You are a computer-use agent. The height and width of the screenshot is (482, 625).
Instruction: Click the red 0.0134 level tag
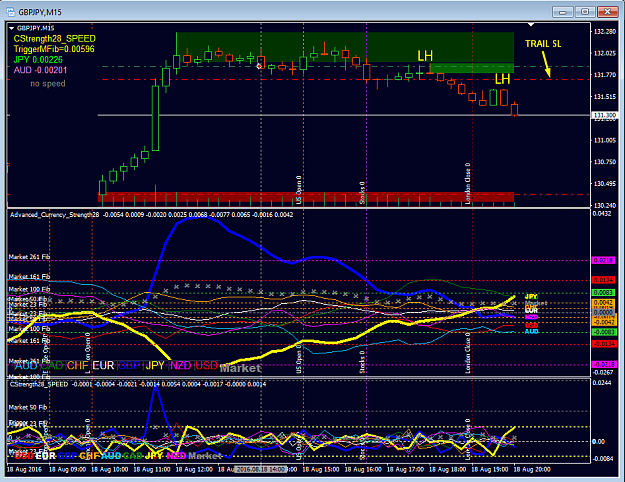[604, 280]
